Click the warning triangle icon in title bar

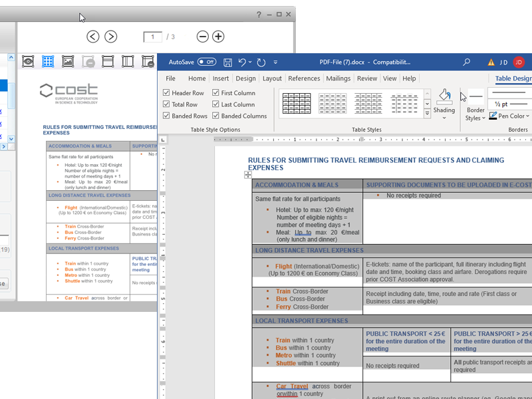tap(491, 63)
